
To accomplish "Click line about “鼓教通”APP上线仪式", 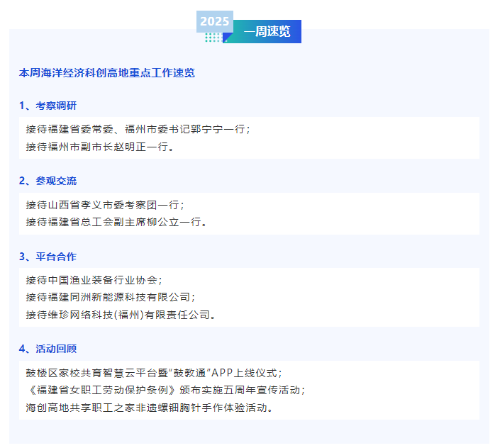I will 154,373.
